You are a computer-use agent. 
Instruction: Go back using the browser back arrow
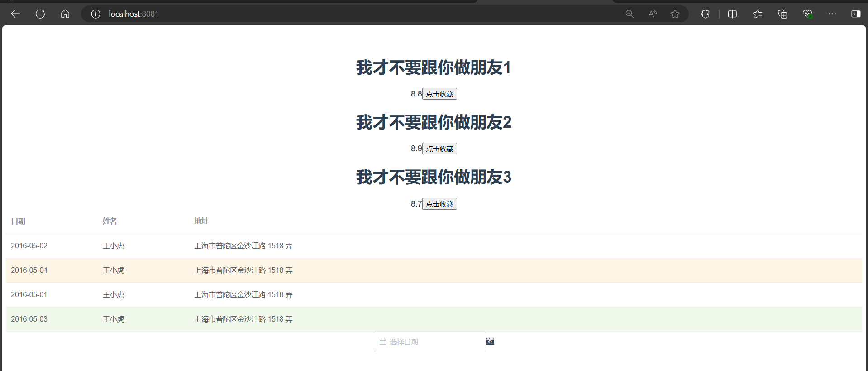pyautogui.click(x=15, y=14)
